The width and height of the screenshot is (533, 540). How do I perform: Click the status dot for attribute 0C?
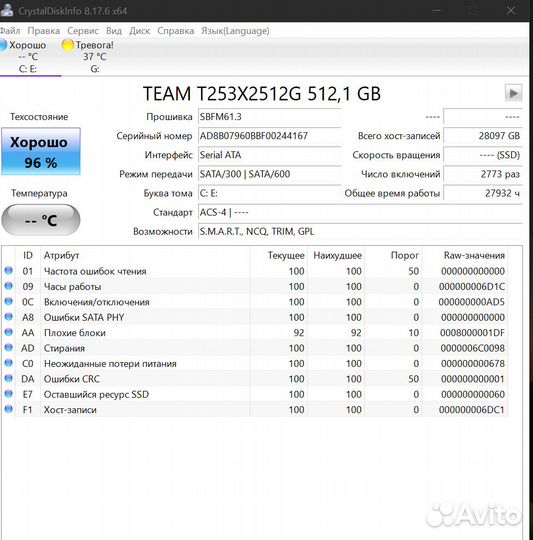click(9, 302)
